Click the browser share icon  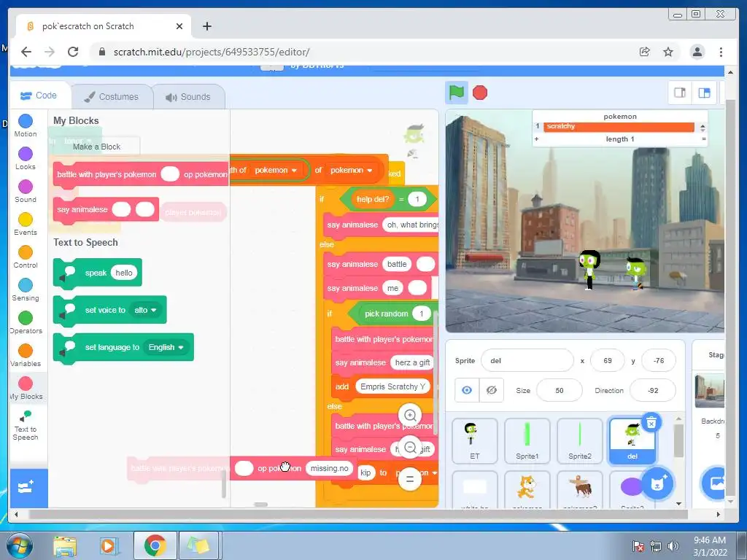(644, 52)
